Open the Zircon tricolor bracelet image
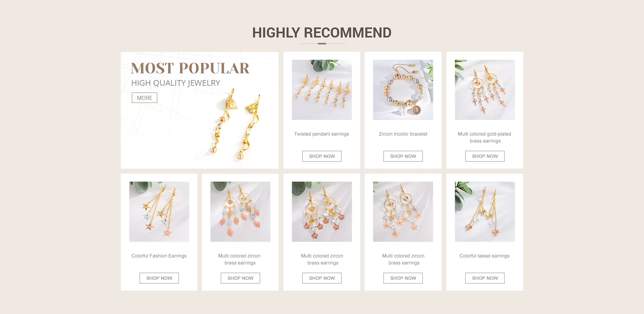 (403, 90)
